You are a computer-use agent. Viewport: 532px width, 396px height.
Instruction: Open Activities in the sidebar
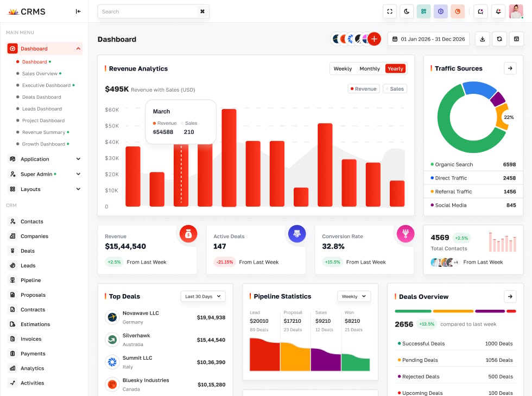32,383
